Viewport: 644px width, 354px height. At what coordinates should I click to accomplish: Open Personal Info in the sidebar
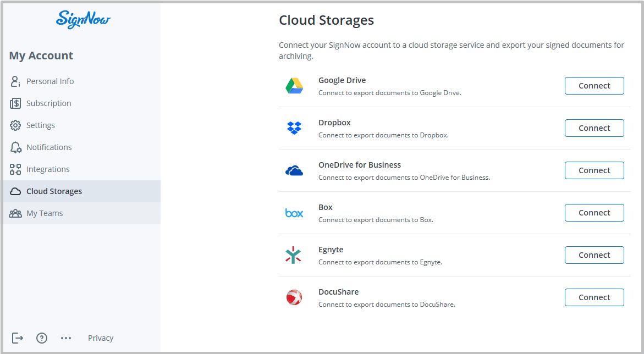81,81
